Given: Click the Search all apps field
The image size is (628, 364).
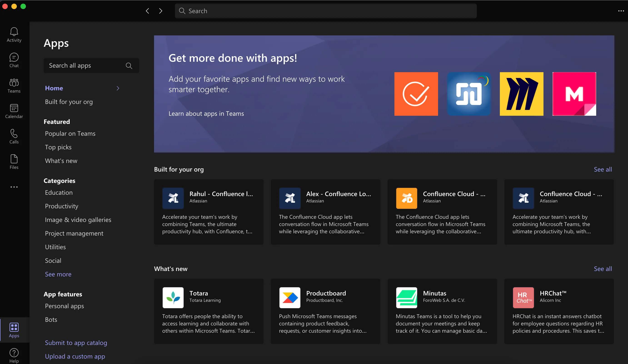Looking at the screenshot, I should 91,66.
